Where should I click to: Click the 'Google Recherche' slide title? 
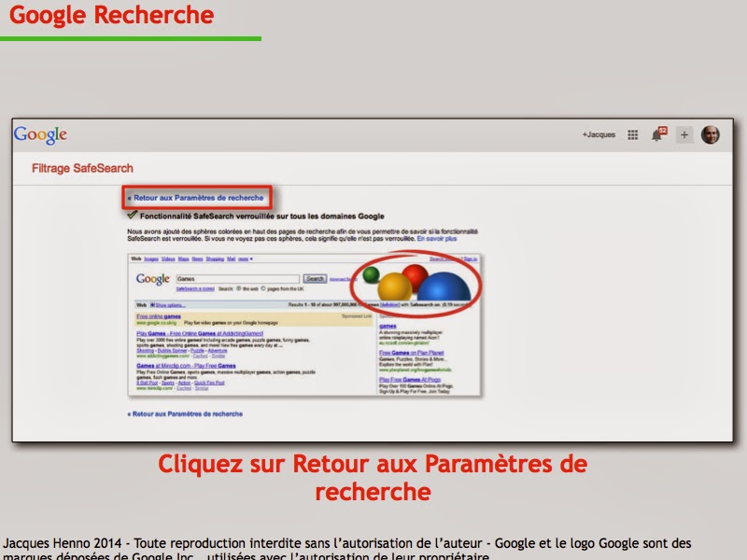pyautogui.click(x=112, y=15)
